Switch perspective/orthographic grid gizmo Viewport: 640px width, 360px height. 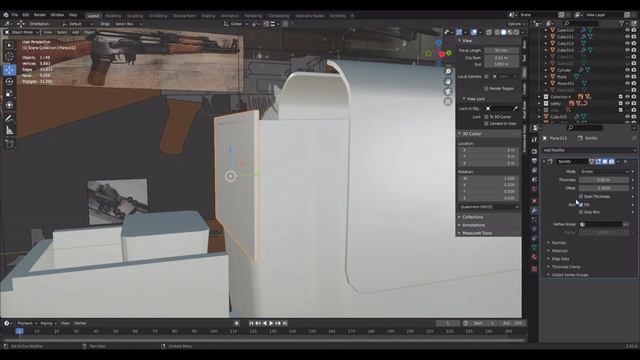point(448,101)
